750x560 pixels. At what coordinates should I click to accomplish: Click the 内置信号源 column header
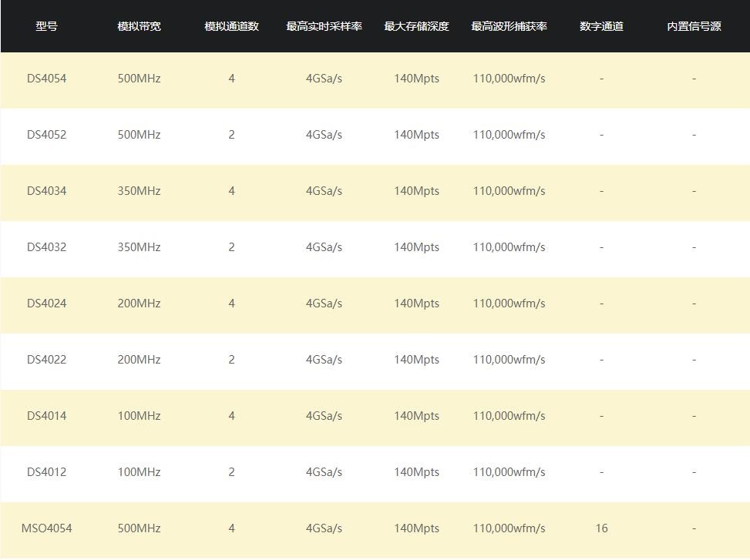[x=694, y=26]
